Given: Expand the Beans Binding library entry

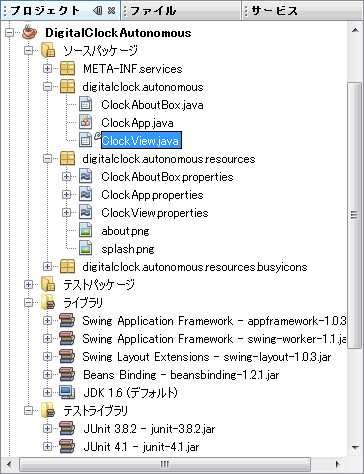Looking at the screenshot, I should point(47,374).
